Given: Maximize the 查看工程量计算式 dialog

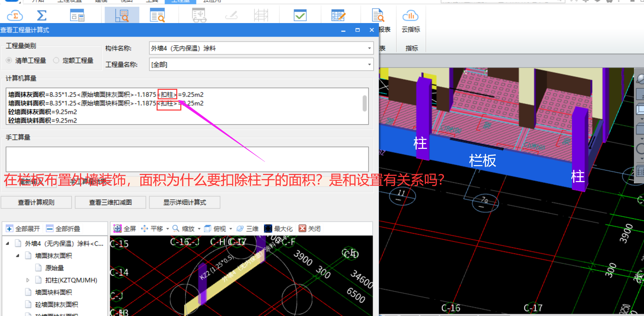Looking at the screenshot, I should pos(358,30).
